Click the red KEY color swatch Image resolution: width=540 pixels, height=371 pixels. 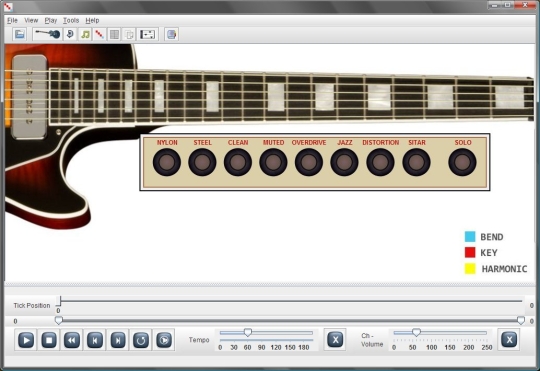click(470, 252)
